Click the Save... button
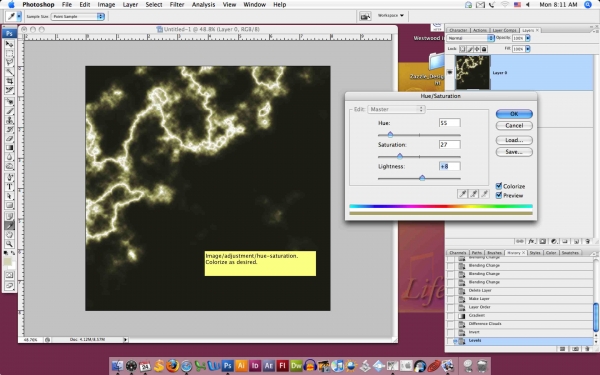The image size is (600, 375). pyautogui.click(x=514, y=152)
